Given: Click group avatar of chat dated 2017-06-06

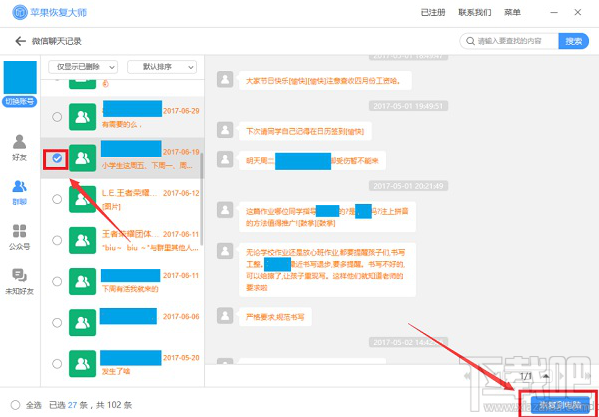Looking at the screenshot, I should [83, 323].
